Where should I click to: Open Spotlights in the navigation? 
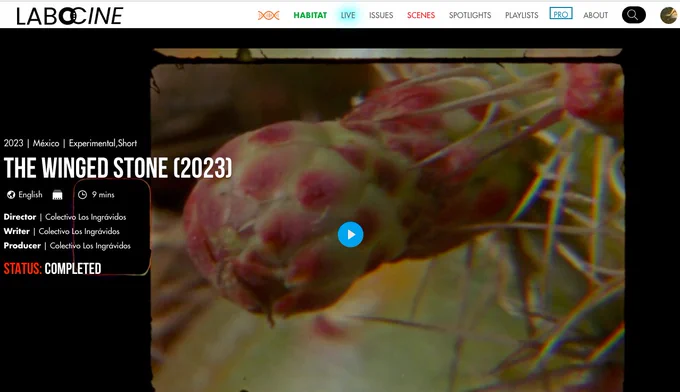(x=470, y=15)
